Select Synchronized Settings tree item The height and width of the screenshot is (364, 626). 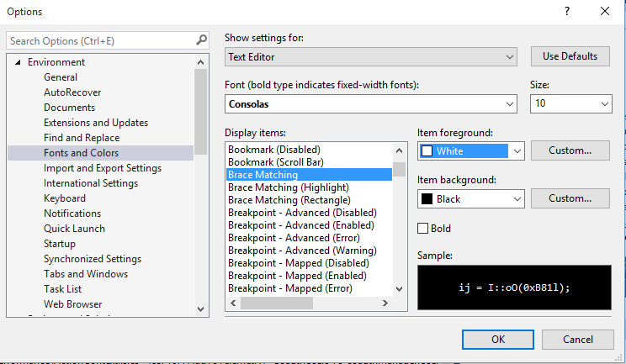93,259
